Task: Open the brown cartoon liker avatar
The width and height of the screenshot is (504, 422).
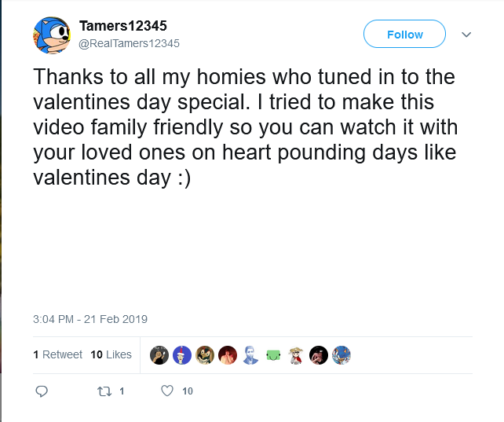Action: pos(205,355)
